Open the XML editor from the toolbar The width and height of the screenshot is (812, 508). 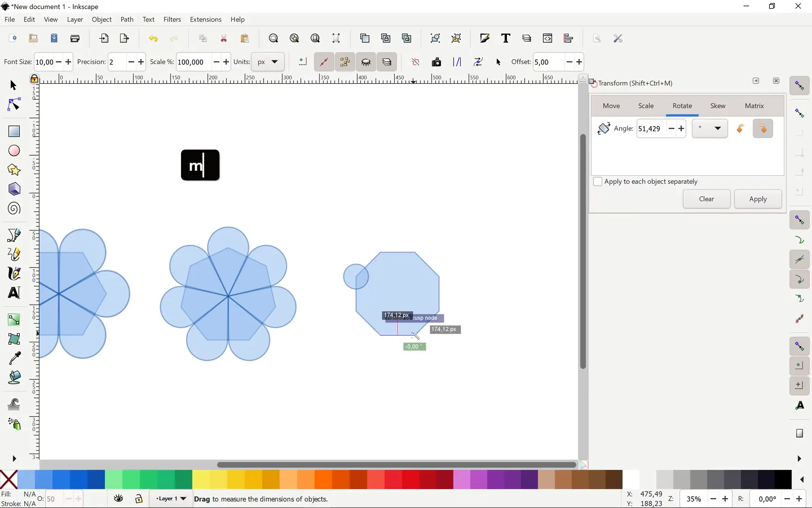tap(547, 38)
